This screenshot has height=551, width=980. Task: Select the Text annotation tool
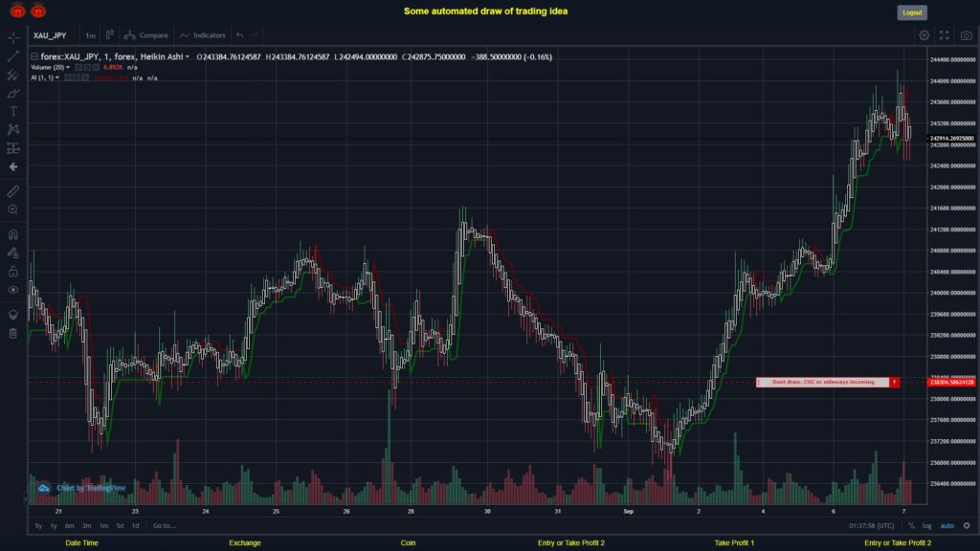[x=13, y=111]
